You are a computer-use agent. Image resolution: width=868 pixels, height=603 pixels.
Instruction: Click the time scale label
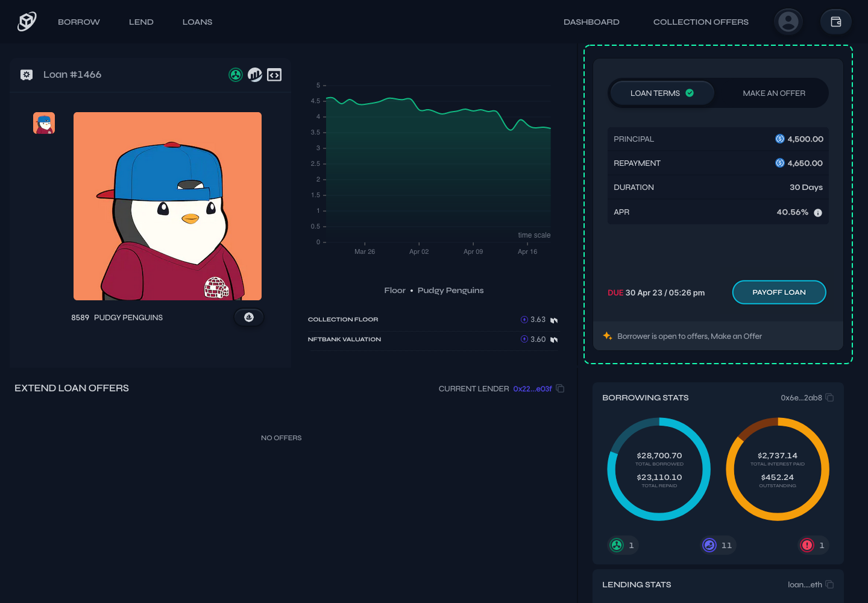(534, 235)
